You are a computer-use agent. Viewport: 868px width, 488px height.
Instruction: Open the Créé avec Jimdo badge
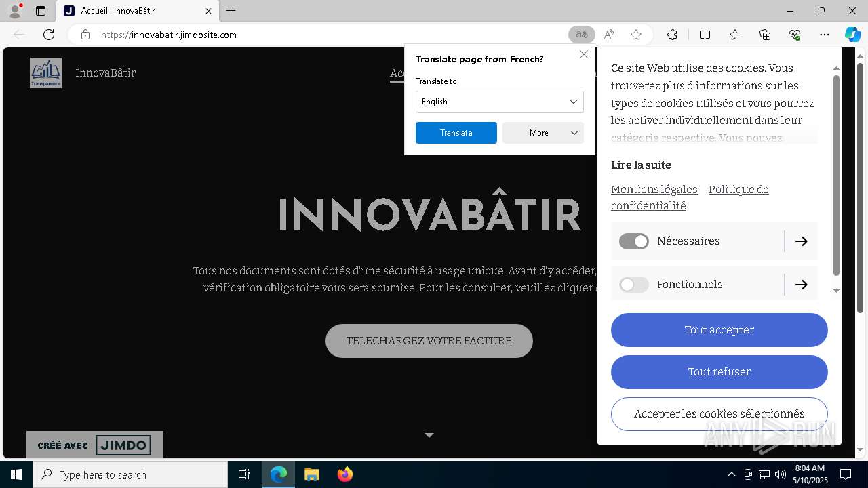point(95,445)
